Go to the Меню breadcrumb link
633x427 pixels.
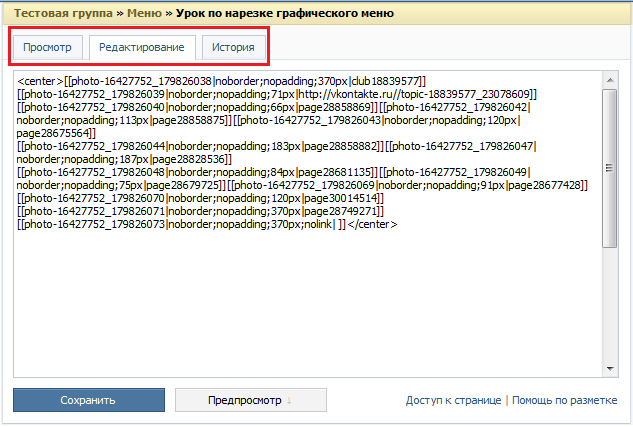tap(144, 13)
